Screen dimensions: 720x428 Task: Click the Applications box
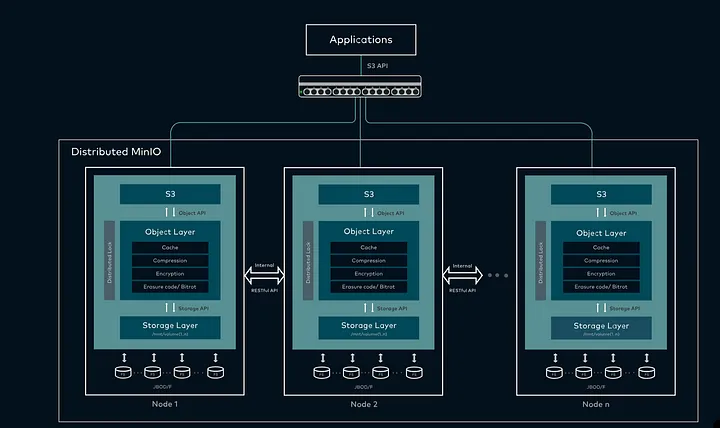pos(361,40)
